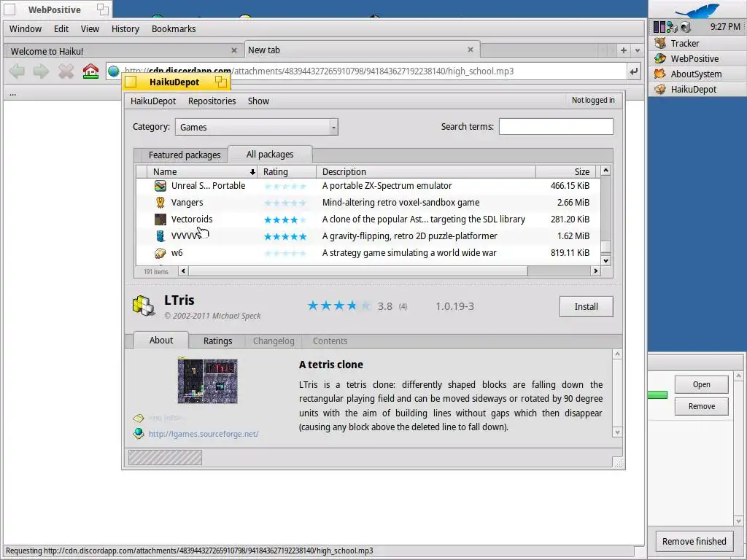
Task: Sort by Description column header
Action: pos(426,171)
